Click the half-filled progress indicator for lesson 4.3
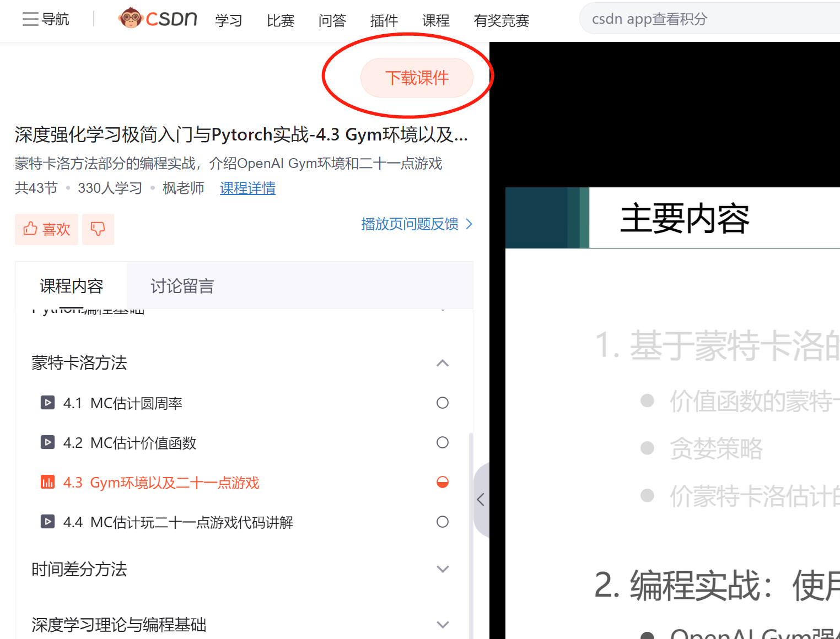The height and width of the screenshot is (639, 840). 442,482
